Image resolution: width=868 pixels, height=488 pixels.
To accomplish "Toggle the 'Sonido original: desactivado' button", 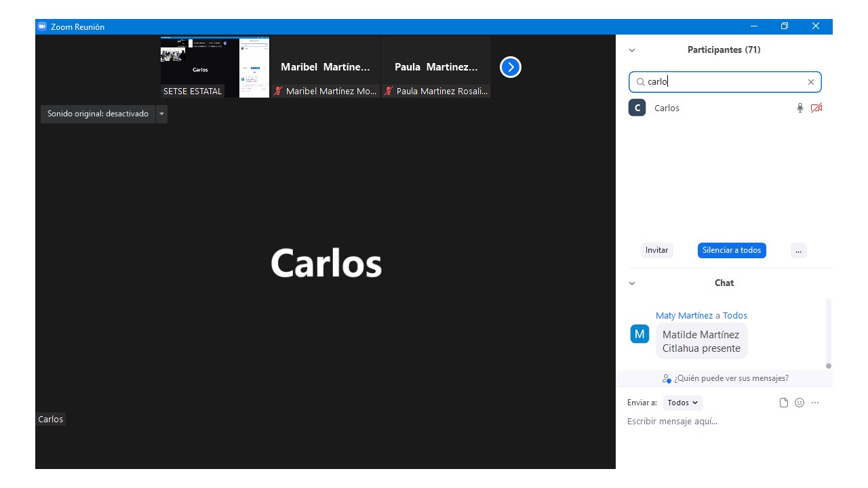I will [x=98, y=114].
